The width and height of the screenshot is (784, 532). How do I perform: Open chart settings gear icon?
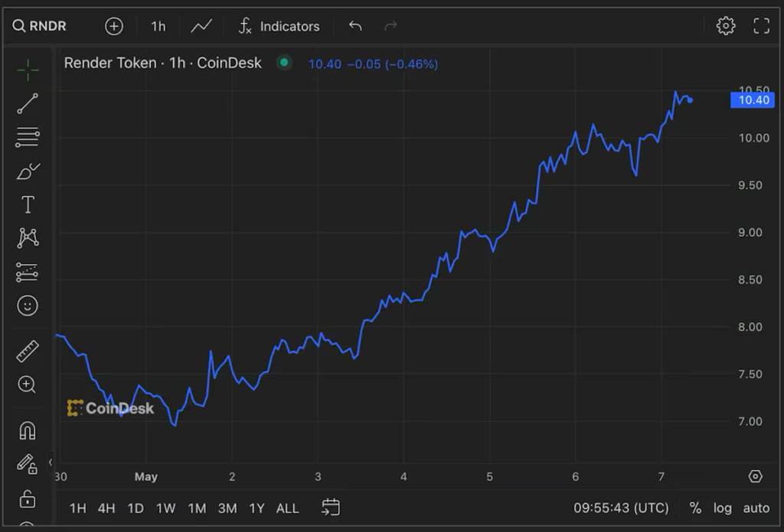coord(726,25)
